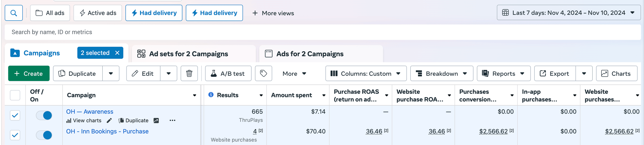Screen dimensions: 644x145
Task: Open the date range Last 7 days dropdown
Action: click(x=568, y=13)
